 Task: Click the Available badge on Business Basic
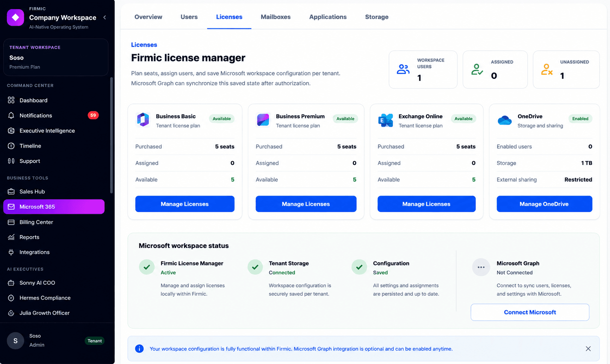coord(222,119)
